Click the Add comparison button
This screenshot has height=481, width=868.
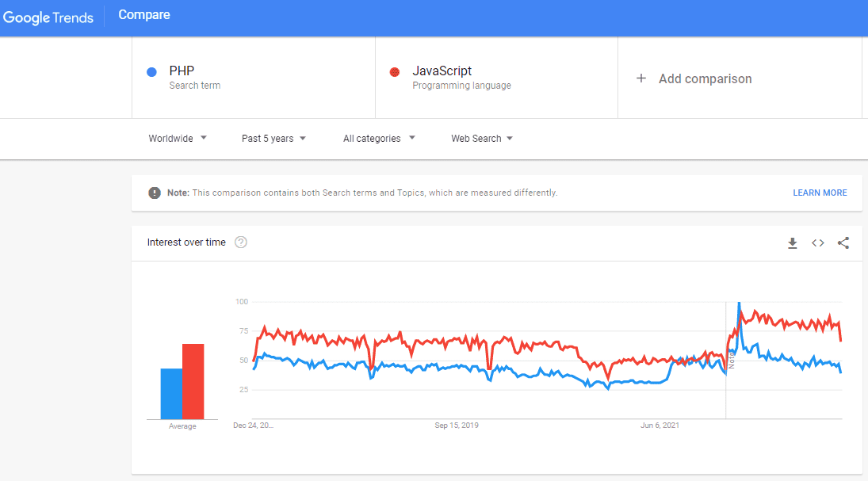(705, 78)
